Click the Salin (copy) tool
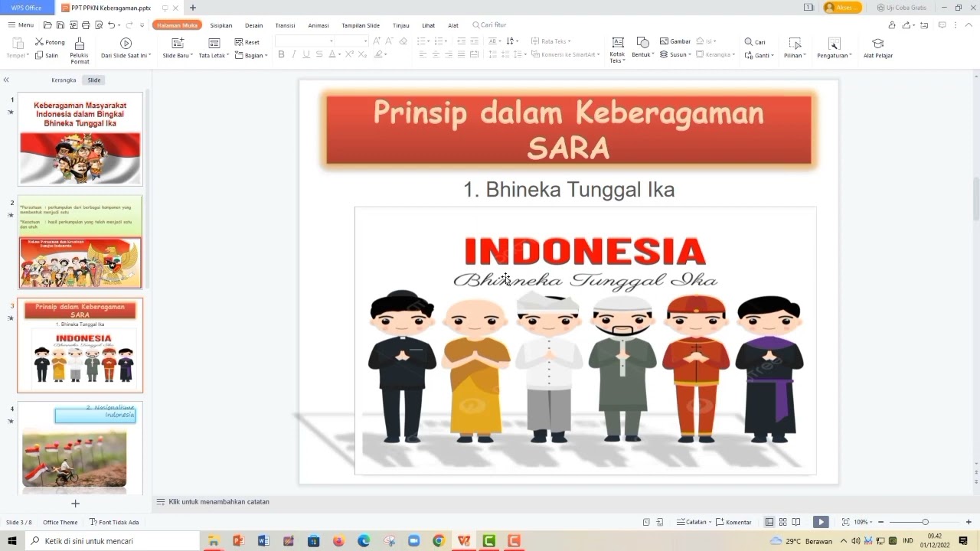This screenshot has width=980, height=551. point(47,55)
